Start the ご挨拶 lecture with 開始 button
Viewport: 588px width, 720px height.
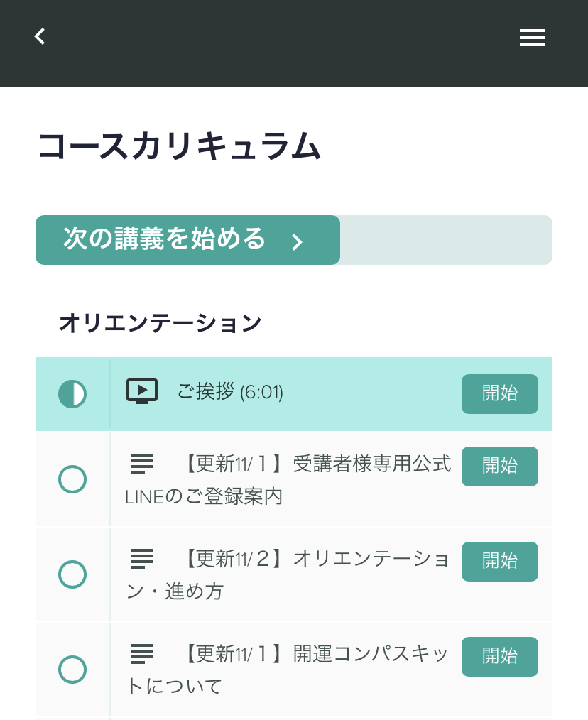[x=500, y=394]
